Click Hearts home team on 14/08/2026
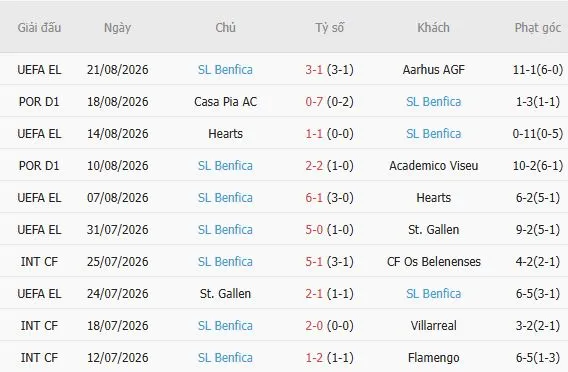The height and width of the screenshot is (372, 568). (x=225, y=134)
